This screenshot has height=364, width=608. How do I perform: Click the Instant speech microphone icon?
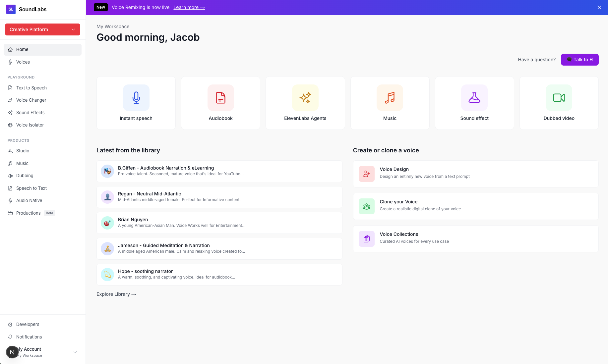click(136, 98)
